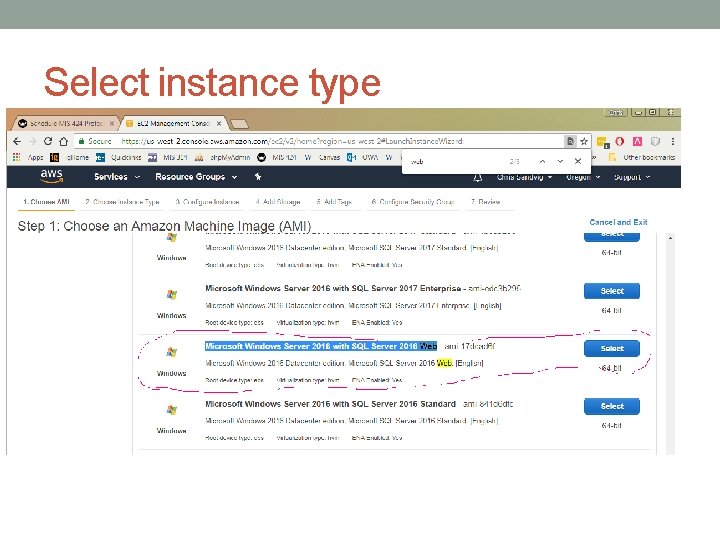This screenshot has width=720, height=540.
Task: Click the page translate icon in address bar
Action: point(570,141)
